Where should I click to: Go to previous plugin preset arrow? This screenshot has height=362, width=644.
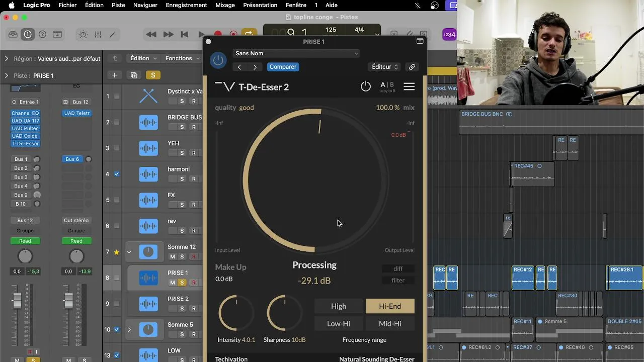coord(239,67)
